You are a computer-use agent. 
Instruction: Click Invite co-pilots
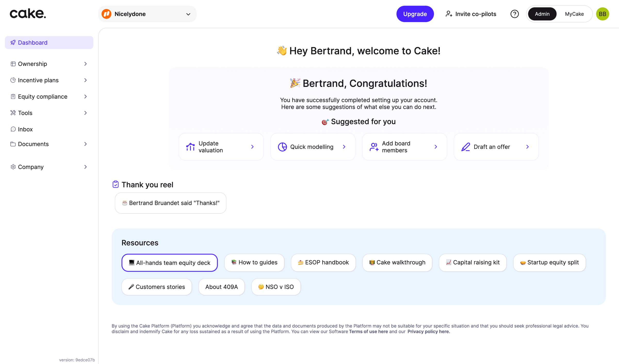pos(471,14)
